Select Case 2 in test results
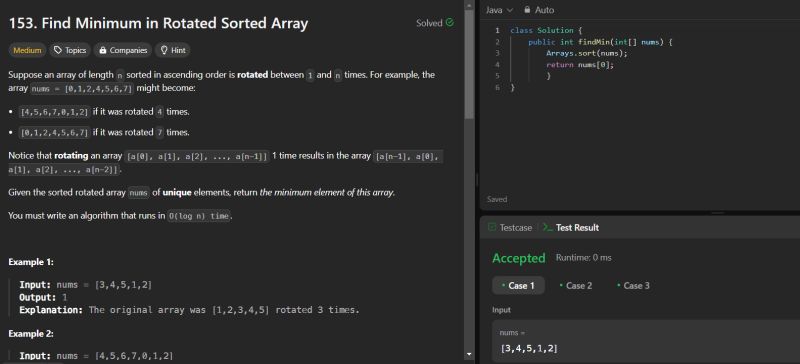800x364 pixels. (x=576, y=285)
